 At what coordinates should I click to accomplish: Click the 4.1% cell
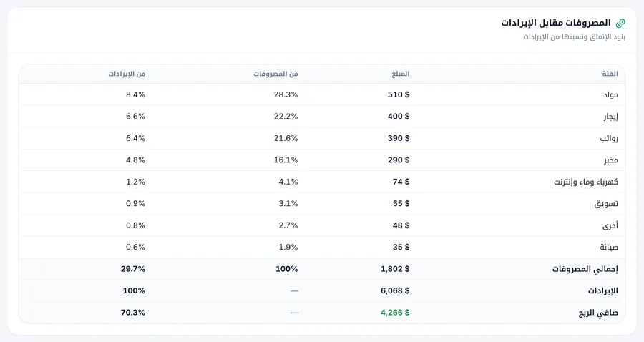(x=288, y=182)
